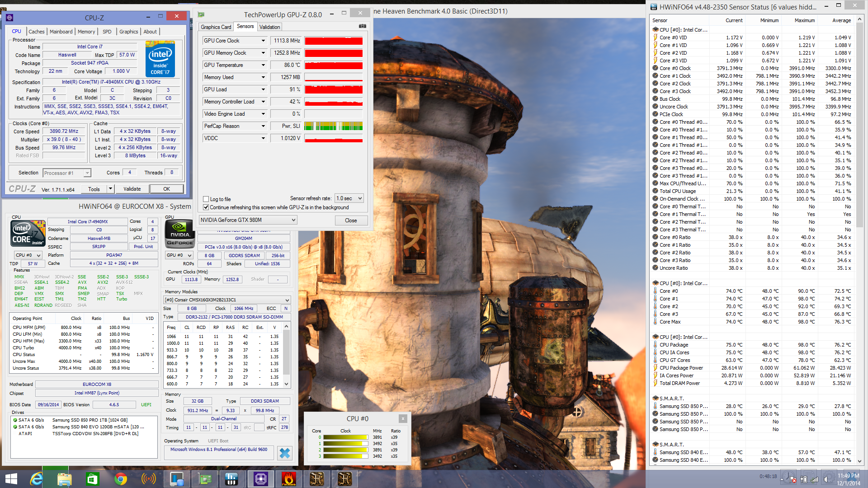Screen dimensions: 868x488
Task: Click the battery power tray icon
Action: click(804, 479)
